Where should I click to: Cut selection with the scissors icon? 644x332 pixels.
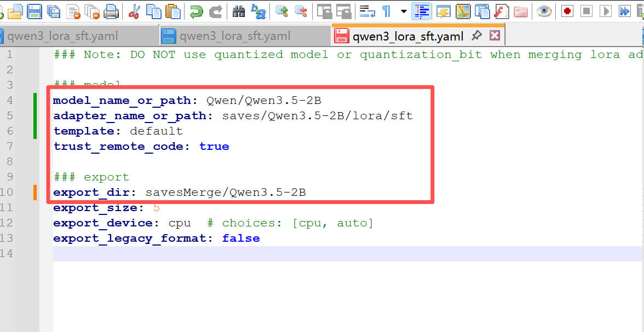(x=134, y=11)
